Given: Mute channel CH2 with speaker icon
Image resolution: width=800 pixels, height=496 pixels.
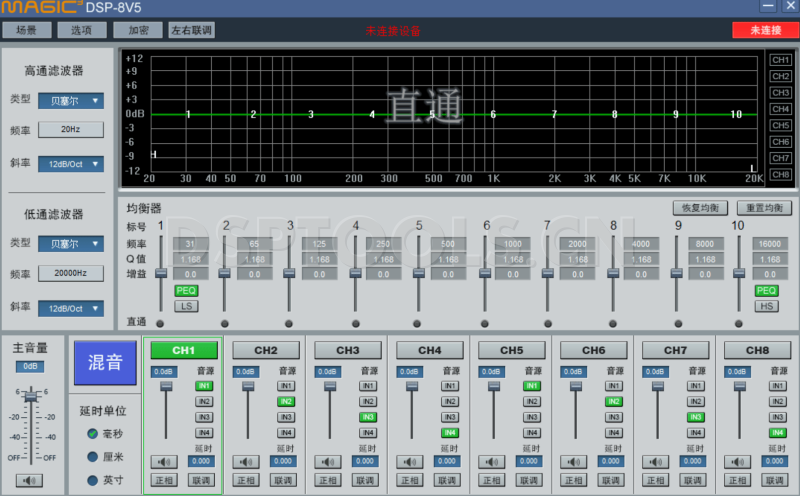Looking at the screenshot, I should click(x=247, y=461).
